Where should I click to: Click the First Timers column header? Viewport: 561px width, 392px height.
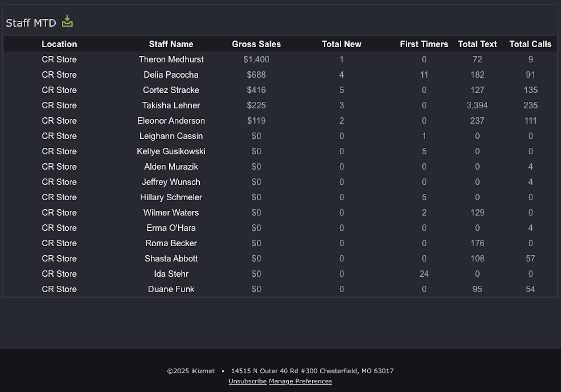tap(424, 44)
